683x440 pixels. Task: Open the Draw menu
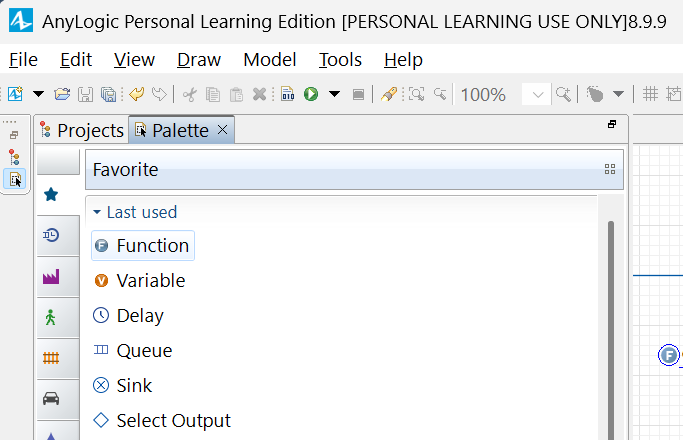coord(199,60)
